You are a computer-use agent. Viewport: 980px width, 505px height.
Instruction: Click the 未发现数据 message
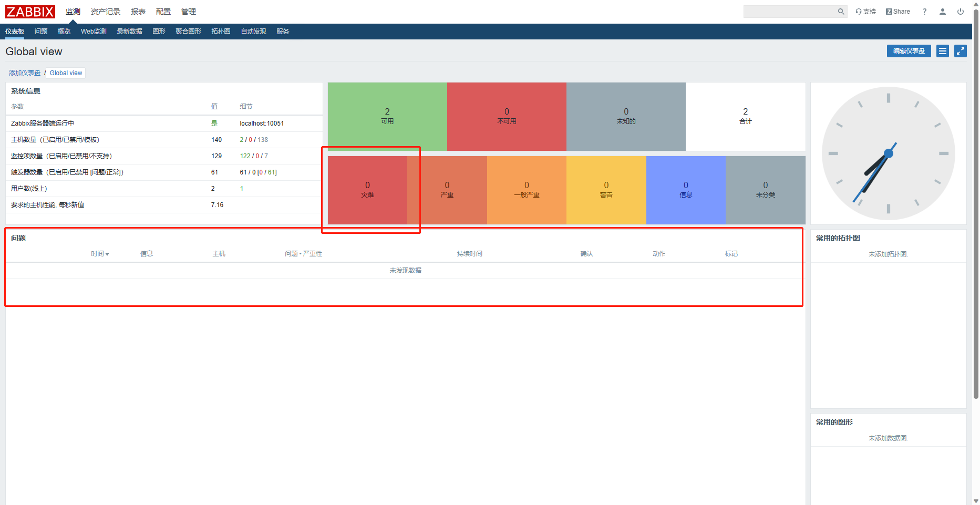coord(405,271)
